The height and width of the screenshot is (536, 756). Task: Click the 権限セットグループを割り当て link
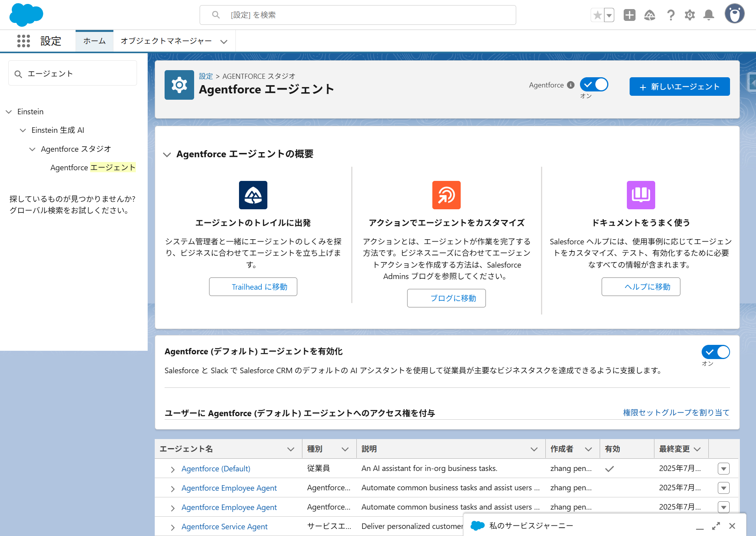tap(676, 412)
